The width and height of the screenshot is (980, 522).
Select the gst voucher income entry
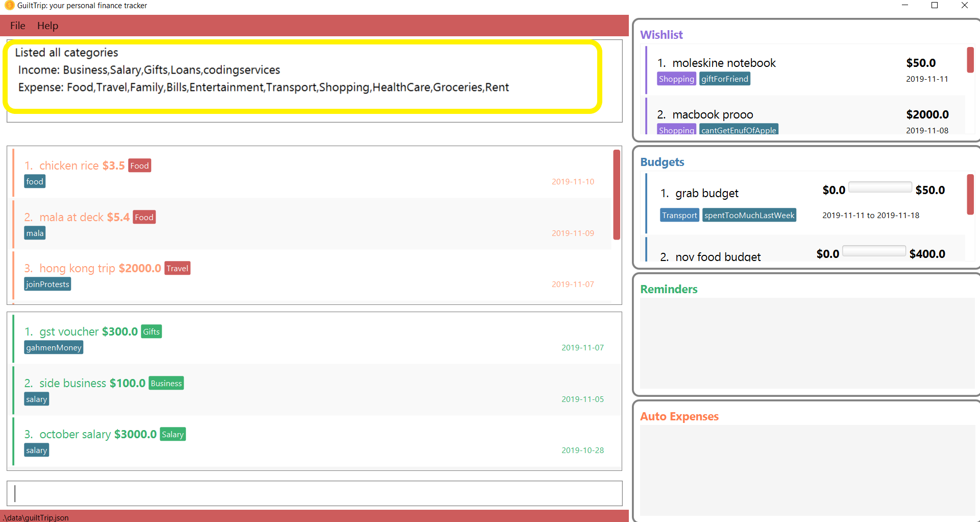(x=317, y=338)
